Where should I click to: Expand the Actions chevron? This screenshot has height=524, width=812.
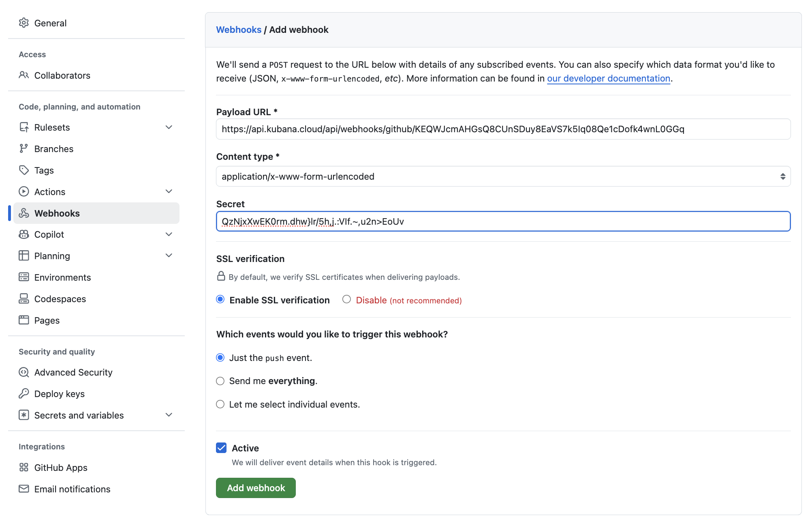[169, 191]
